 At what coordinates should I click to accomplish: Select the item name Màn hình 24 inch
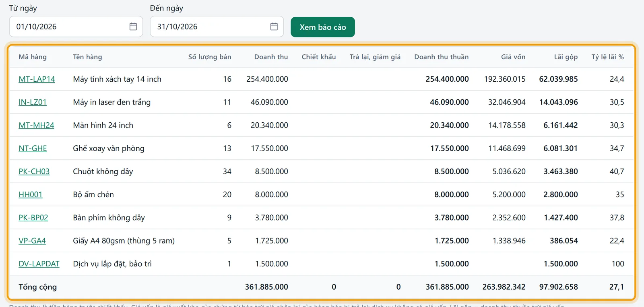pos(103,126)
